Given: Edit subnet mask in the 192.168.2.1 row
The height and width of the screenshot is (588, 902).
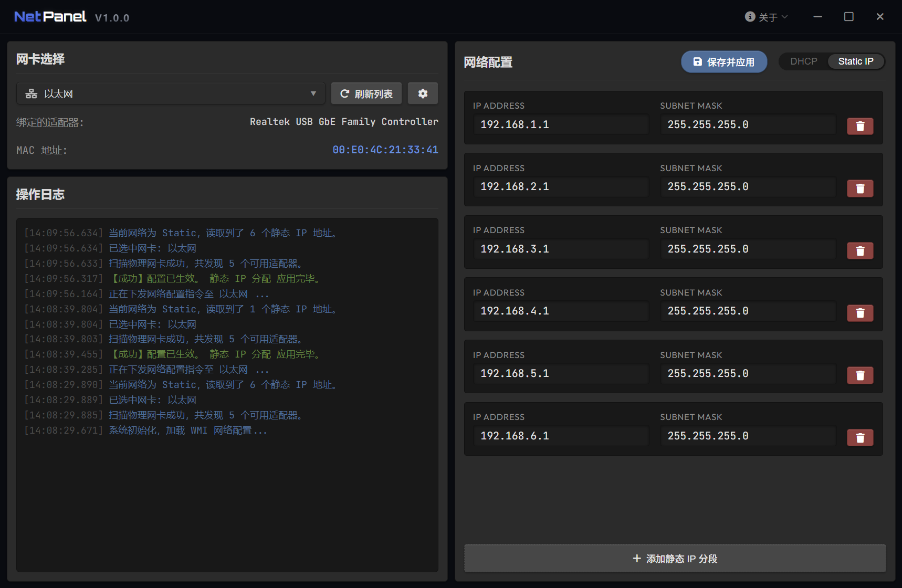Looking at the screenshot, I should point(748,187).
